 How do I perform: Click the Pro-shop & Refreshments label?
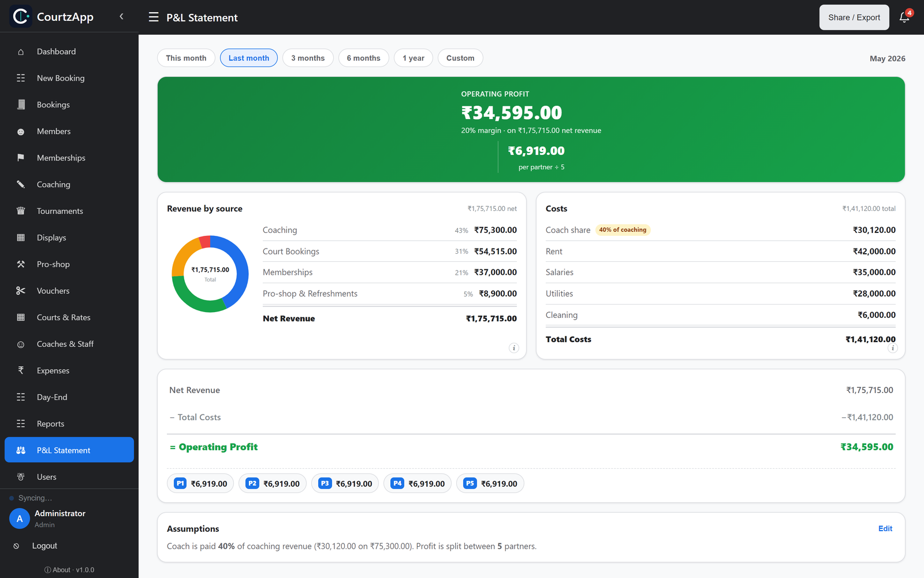click(x=310, y=294)
